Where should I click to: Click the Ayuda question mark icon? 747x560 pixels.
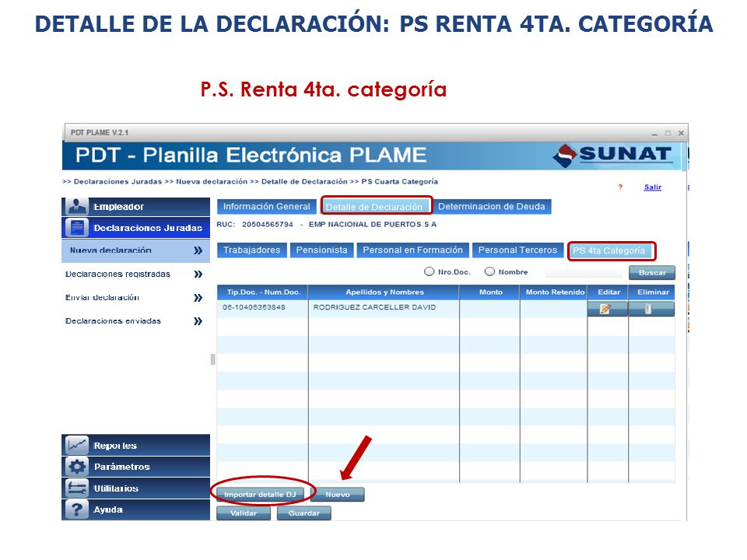click(x=77, y=509)
